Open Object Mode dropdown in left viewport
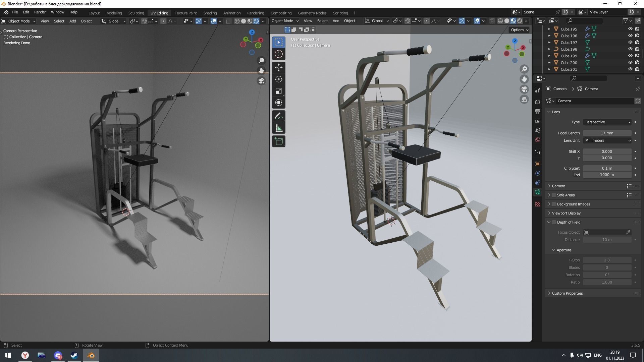 (19, 21)
